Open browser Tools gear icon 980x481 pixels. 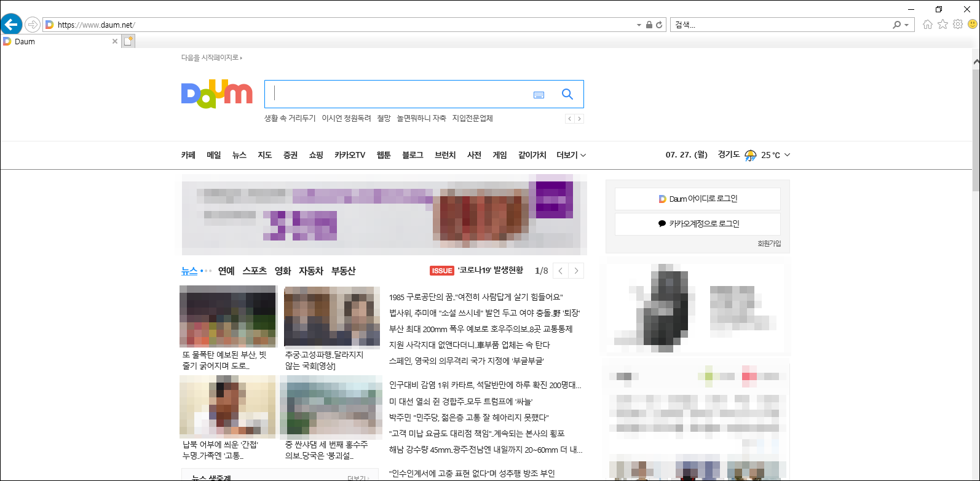[x=958, y=25]
